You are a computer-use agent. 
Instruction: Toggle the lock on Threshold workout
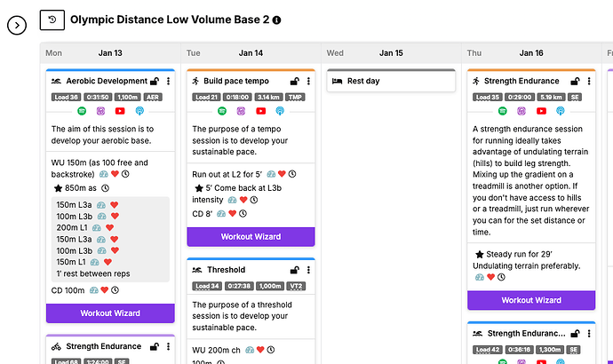point(294,270)
